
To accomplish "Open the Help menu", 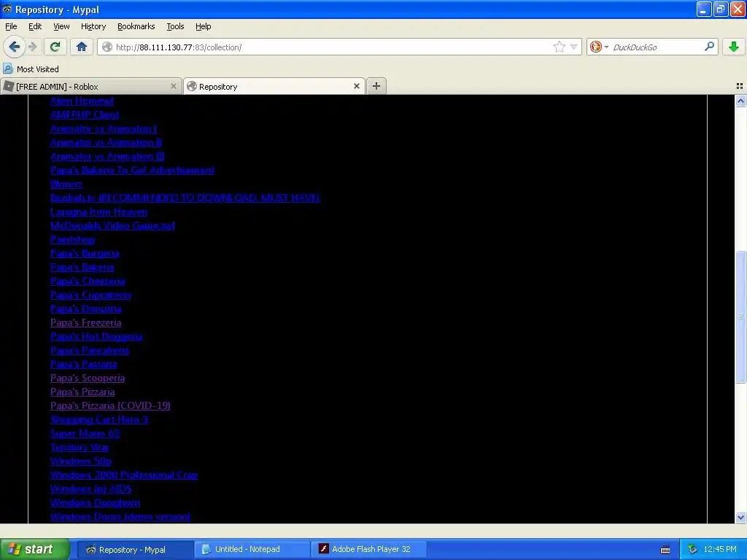I will pyautogui.click(x=203, y=26).
